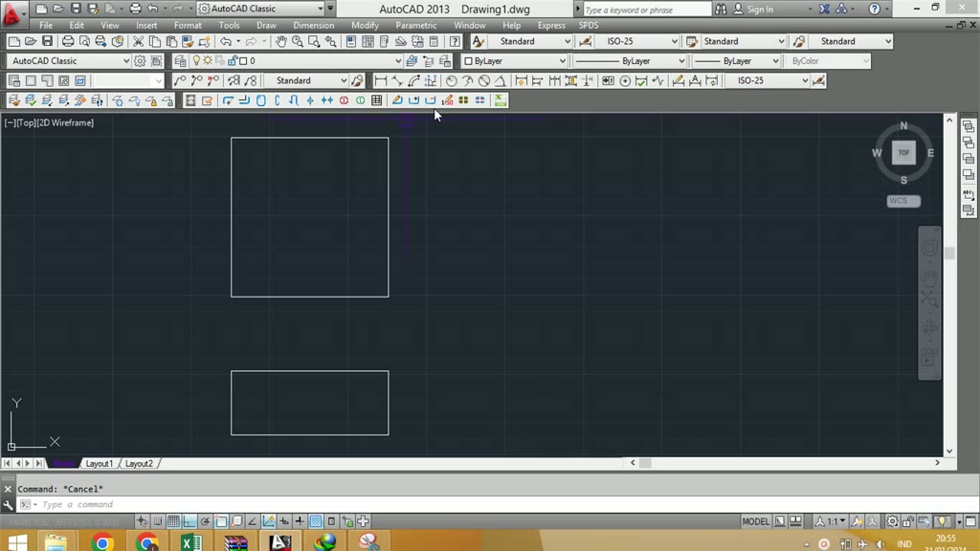Click the MODEL button in status bar
The image size is (980, 551).
point(755,520)
